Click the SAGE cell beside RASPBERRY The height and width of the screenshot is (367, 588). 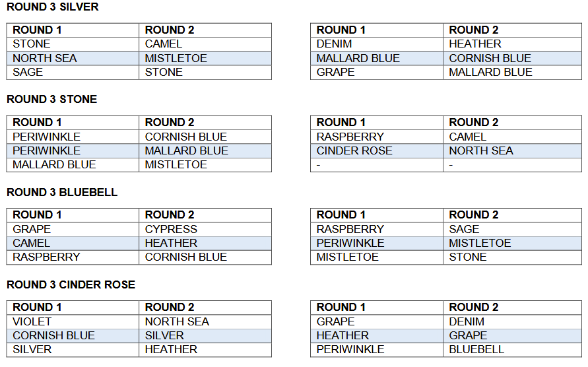coord(464,229)
